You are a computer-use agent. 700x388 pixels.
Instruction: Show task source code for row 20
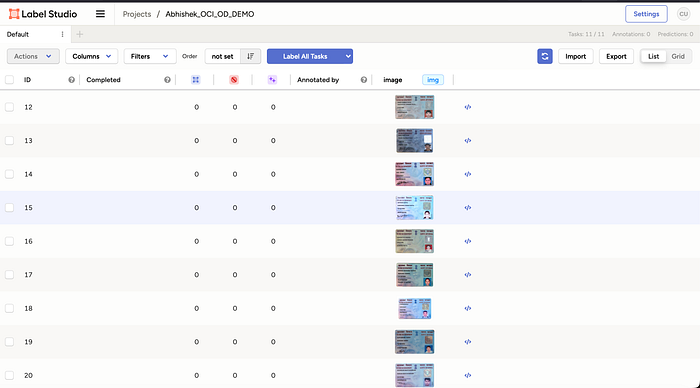click(x=468, y=375)
